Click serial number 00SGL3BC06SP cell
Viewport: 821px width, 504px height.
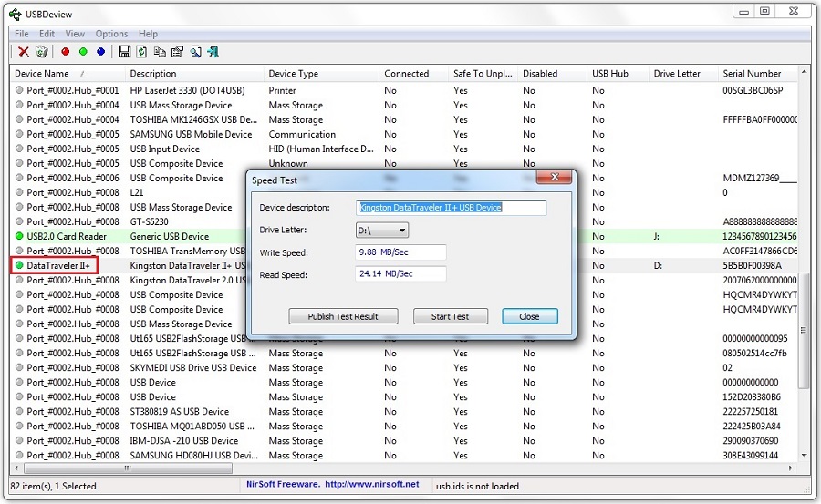[753, 90]
